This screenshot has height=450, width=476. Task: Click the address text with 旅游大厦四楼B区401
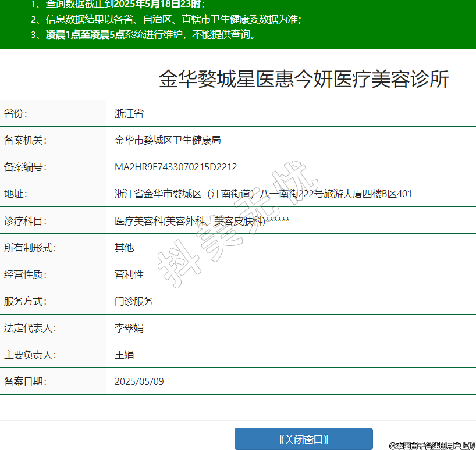(x=263, y=194)
